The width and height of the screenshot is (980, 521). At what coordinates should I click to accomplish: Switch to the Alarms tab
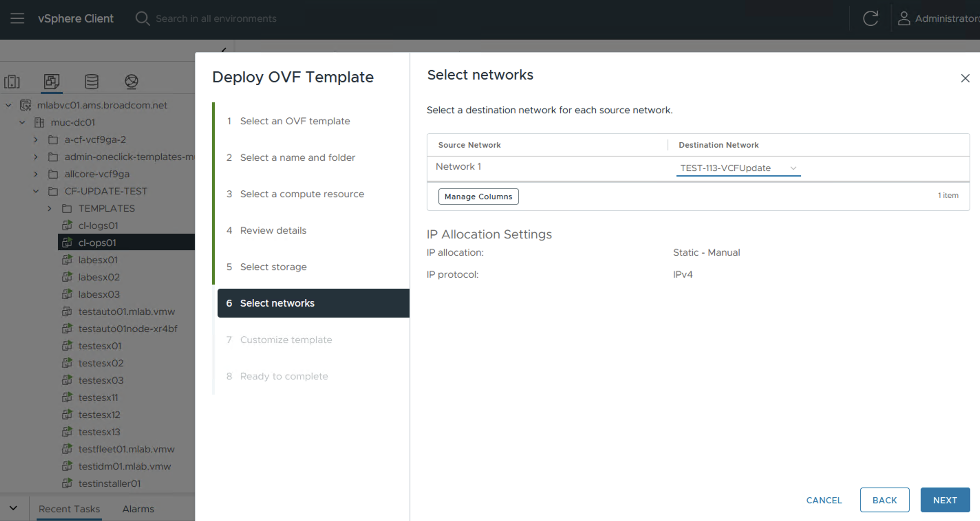point(138,509)
